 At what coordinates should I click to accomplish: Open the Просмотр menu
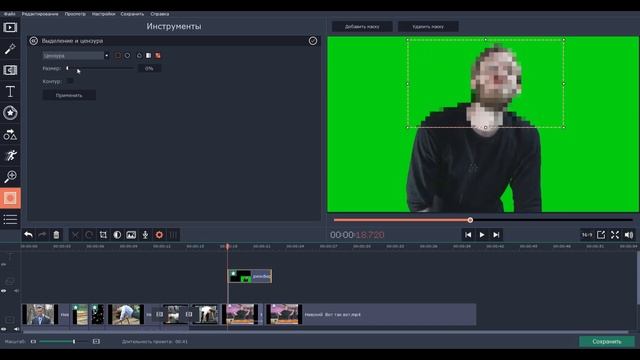click(x=75, y=14)
